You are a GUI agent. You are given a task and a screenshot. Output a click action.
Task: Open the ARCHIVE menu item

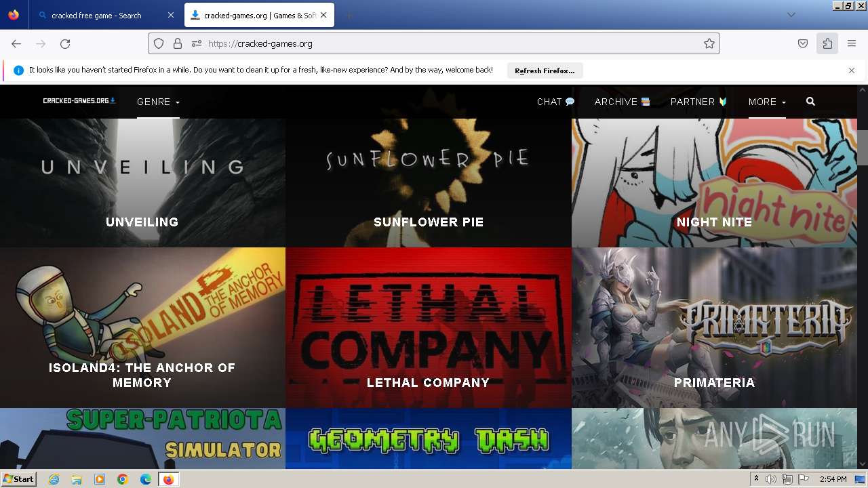coord(622,102)
